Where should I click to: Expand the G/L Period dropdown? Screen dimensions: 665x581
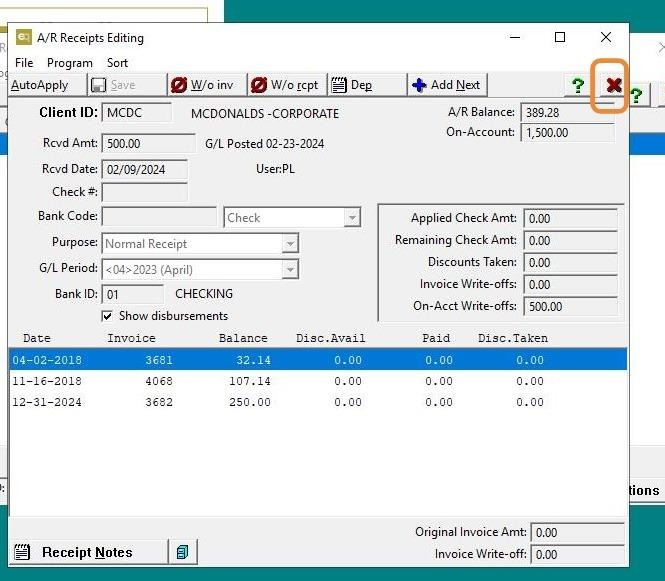tap(290, 270)
